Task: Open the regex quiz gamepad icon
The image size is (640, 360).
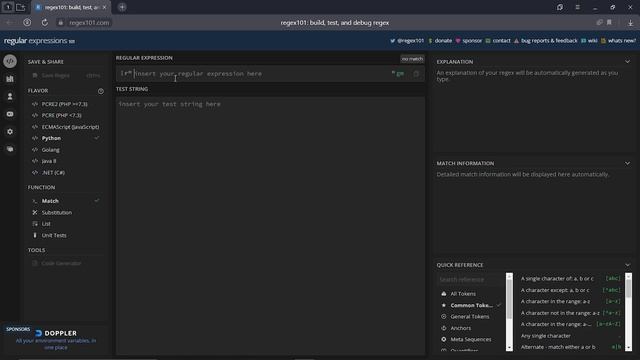Action: pyautogui.click(x=10, y=114)
